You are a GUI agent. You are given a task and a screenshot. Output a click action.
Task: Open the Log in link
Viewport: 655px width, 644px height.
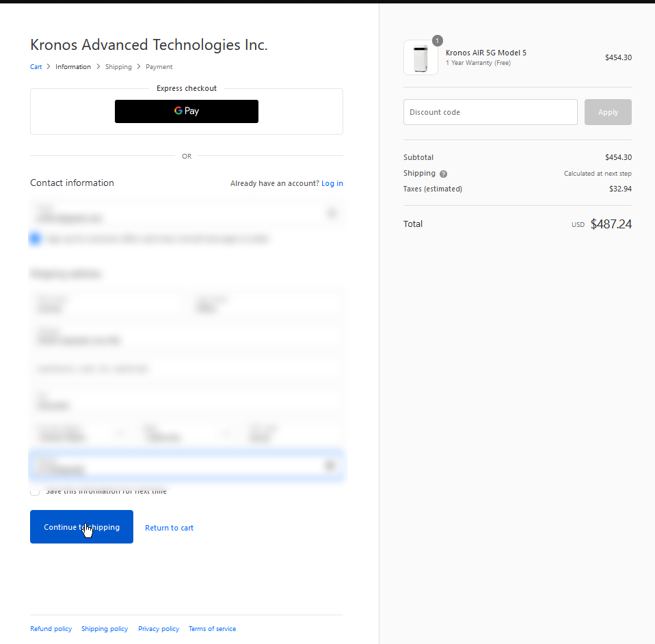(332, 183)
